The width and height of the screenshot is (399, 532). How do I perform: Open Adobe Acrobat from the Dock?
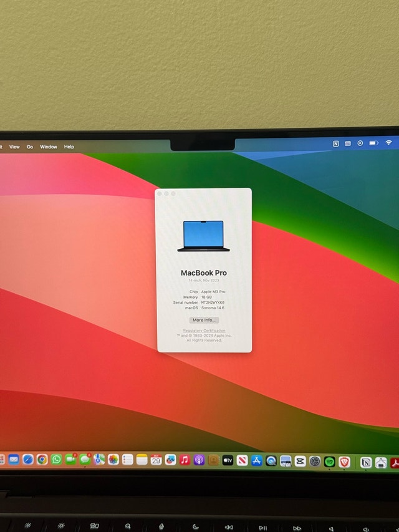(395, 463)
